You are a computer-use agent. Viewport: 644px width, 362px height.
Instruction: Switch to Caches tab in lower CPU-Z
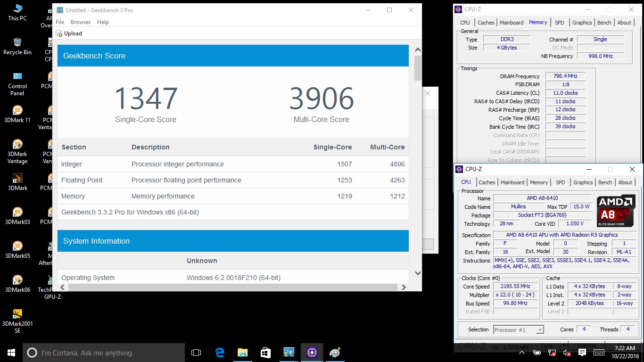coord(487,182)
